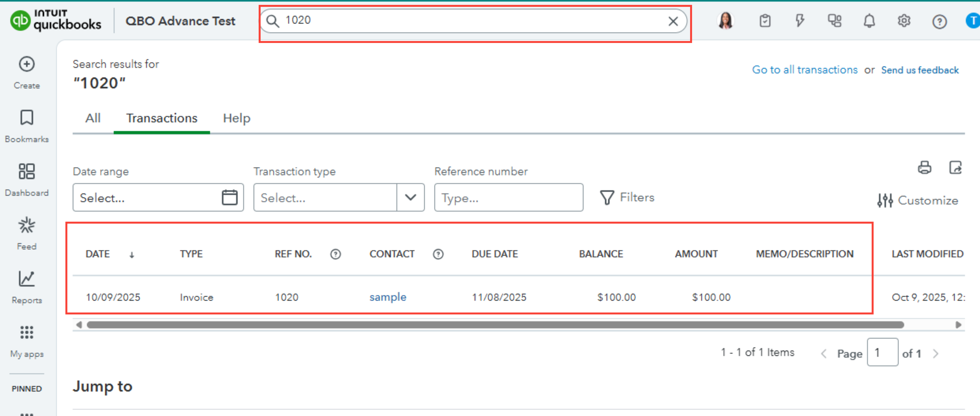Open the Dashboard sidebar icon
This screenshot has height=416, width=980.
coord(27,172)
